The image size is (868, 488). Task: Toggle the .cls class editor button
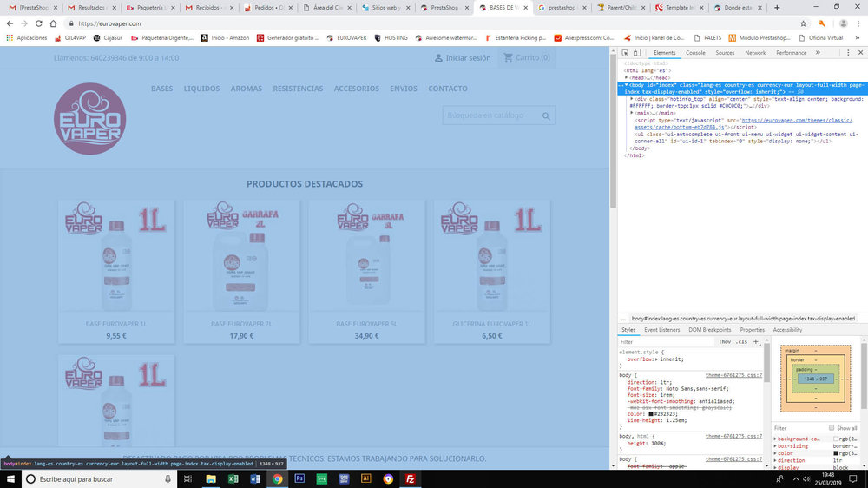(x=742, y=342)
